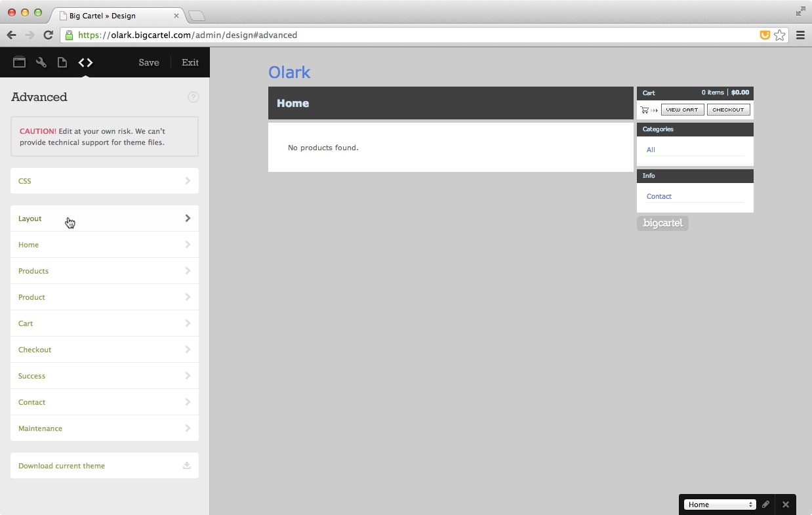Open the Home page selector dropdown
812x515 pixels.
[720, 505]
